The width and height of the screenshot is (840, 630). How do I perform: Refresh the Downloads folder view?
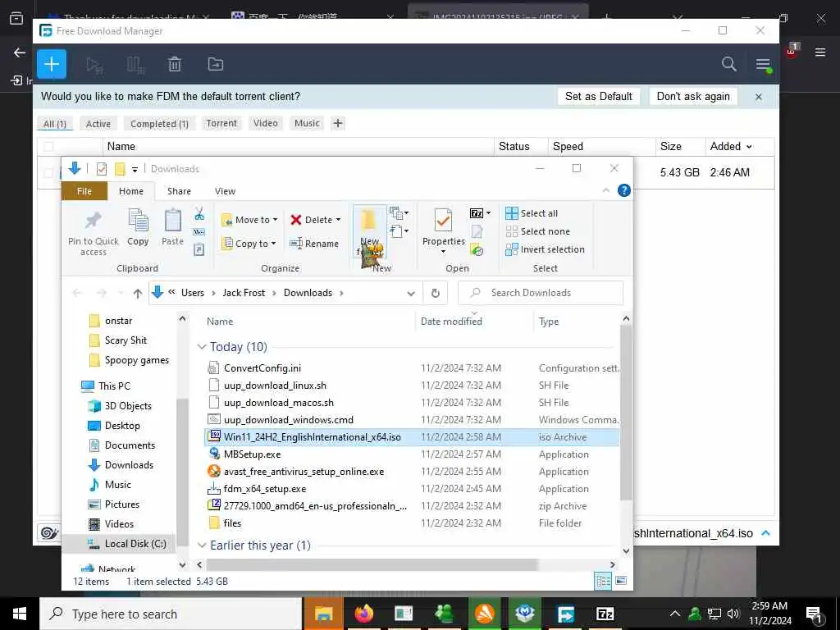coord(436,293)
